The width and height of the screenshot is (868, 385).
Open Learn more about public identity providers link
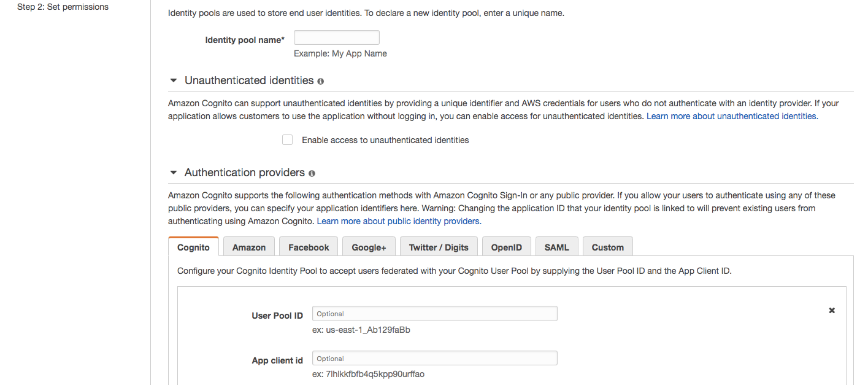(x=399, y=221)
